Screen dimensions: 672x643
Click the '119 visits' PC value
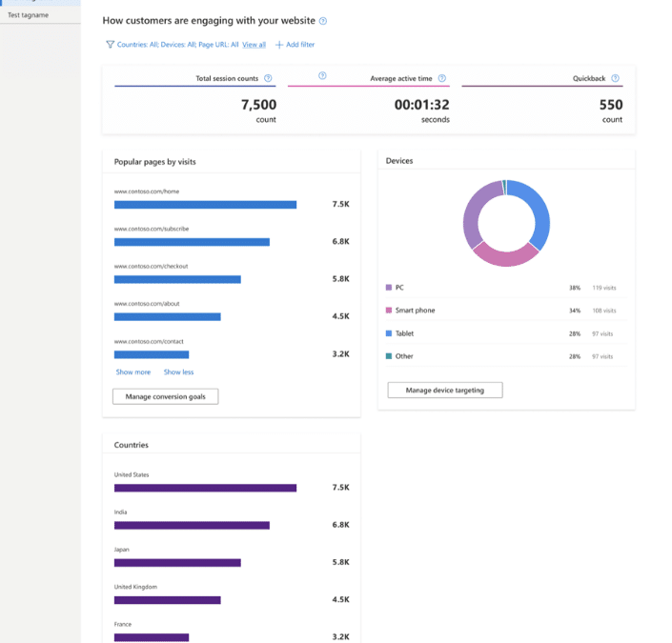[x=604, y=288]
